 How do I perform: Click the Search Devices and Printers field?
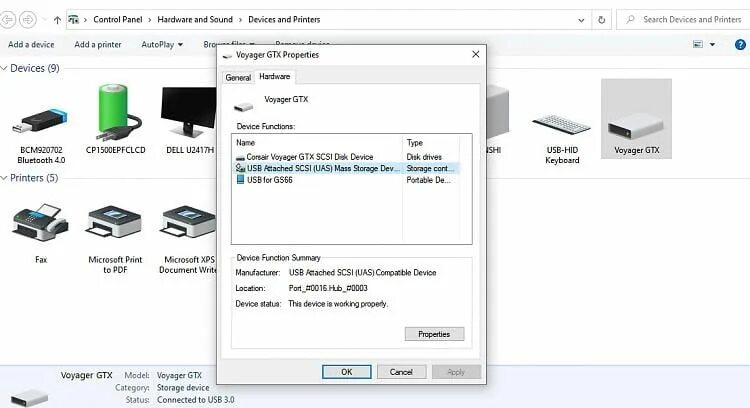point(683,20)
